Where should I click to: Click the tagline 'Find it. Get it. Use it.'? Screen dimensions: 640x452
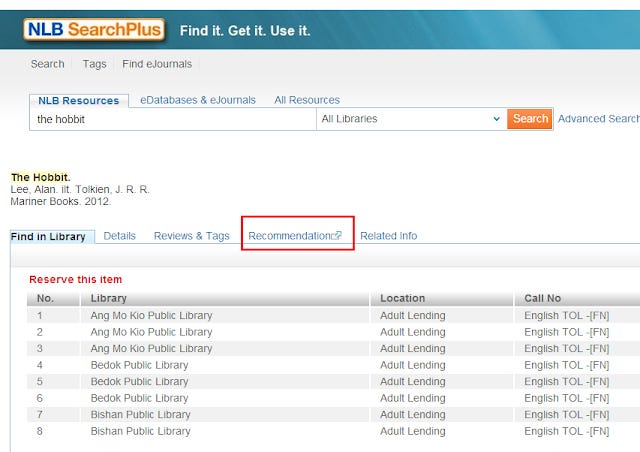click(x=245, y=31)
